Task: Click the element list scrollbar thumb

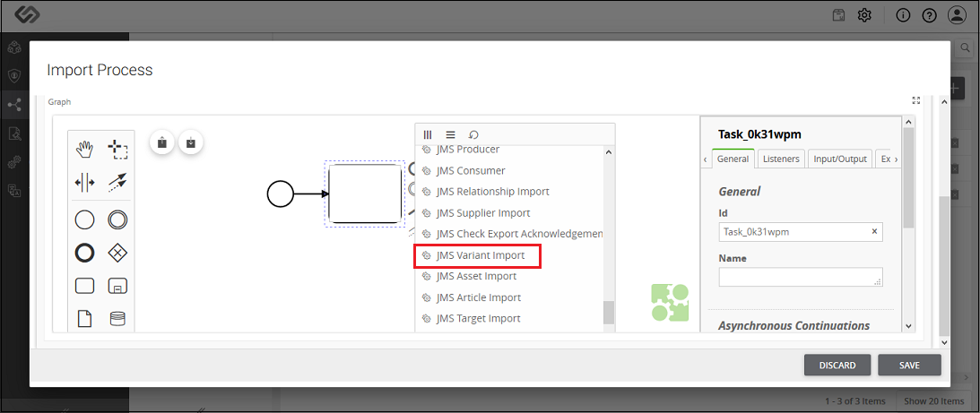Action: [x=609, y=313]
